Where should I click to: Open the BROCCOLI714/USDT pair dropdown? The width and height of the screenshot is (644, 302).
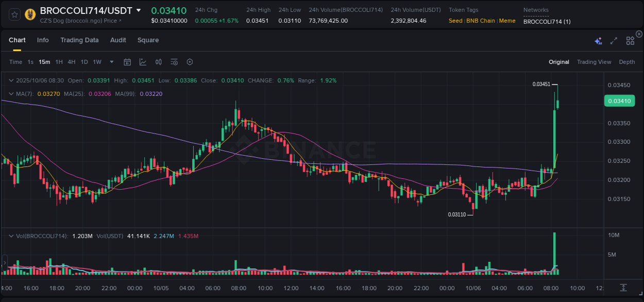pos(138,10)
